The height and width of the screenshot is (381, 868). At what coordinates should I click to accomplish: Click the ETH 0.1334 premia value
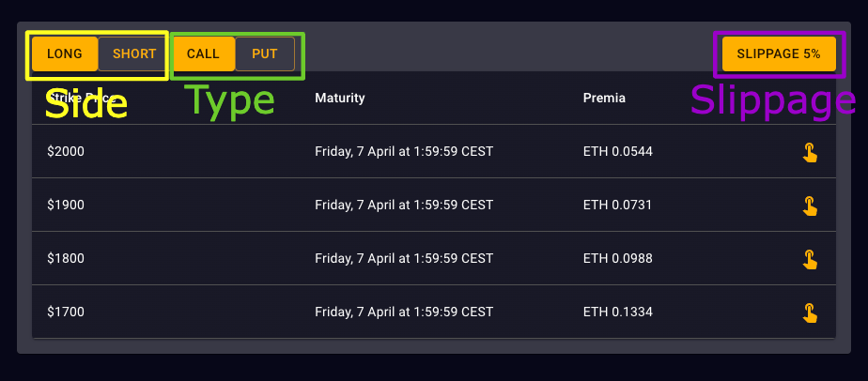(617, 312)
